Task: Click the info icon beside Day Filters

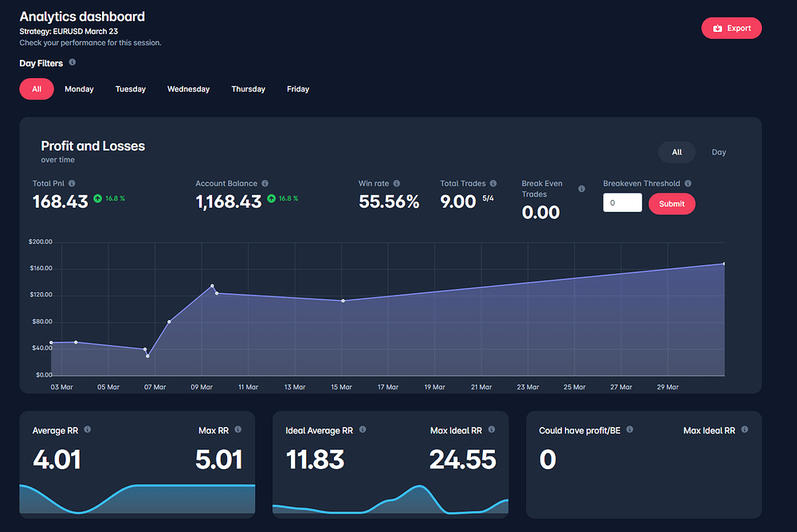Action: point(73,62)
